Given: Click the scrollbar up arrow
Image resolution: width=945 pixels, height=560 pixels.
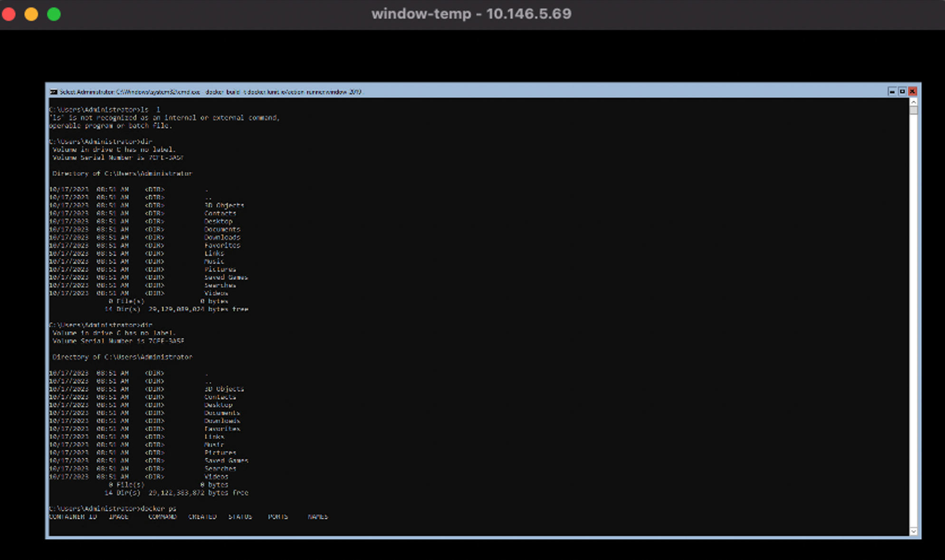Looking at the screenshot, I should coord(914,102).
